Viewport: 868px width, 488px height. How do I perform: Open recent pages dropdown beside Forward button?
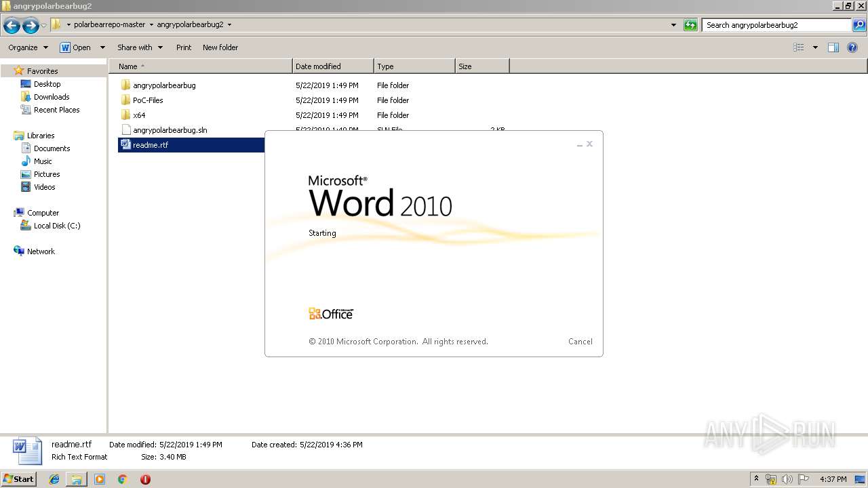pyautogui.click(x=44, y=26)
